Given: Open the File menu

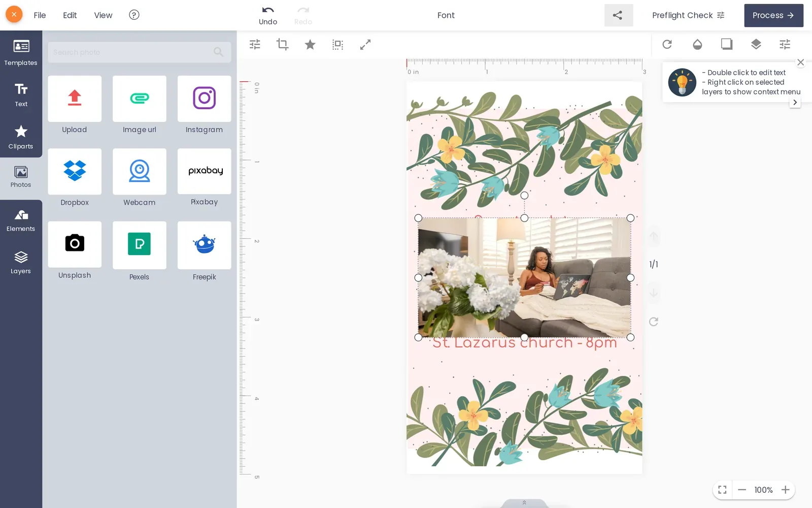Looking at the screenshot, I should click(x=40, y=15).
